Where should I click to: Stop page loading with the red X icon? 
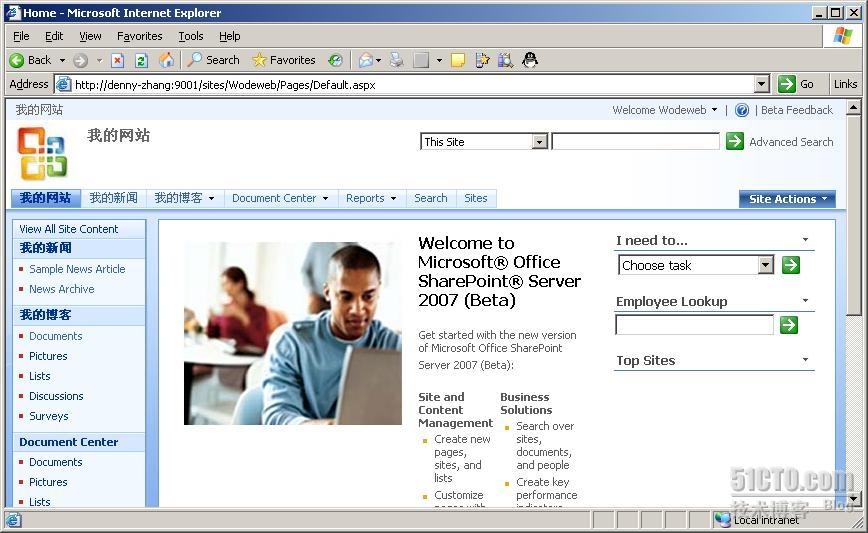coord(117,60)
